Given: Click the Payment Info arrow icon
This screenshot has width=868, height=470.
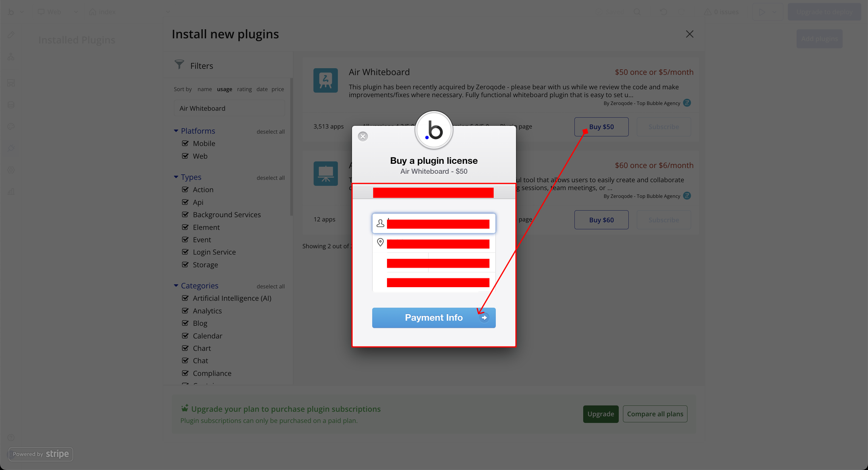Looking at the screenshot, I should point(484,318).
